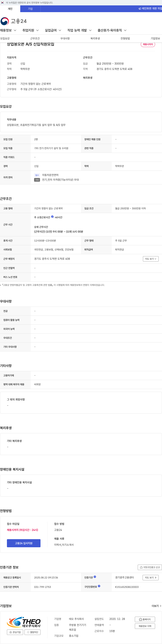Viewport: 162px width, 644px height.
Task: Expand the 직업 능력 개발 menu
Action: point(79,30)
